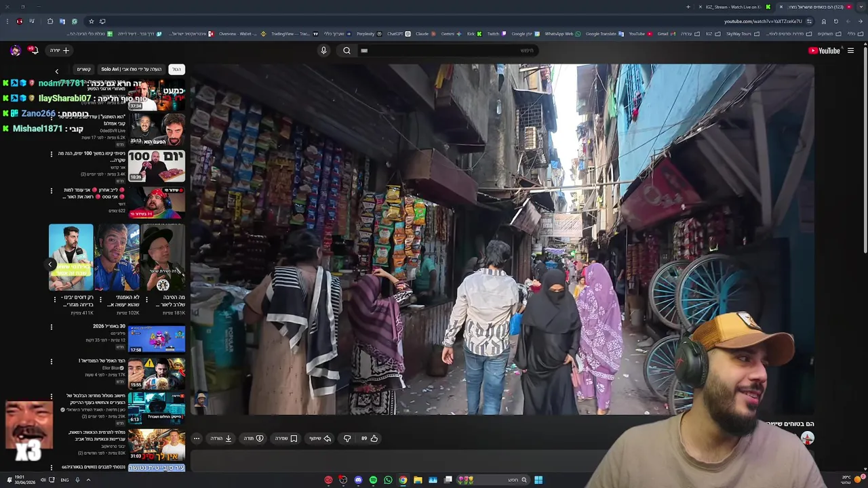Open the WhatsApp Web bookmark
This screenshot has height=488, width=868.
click(x=561, y=33)
